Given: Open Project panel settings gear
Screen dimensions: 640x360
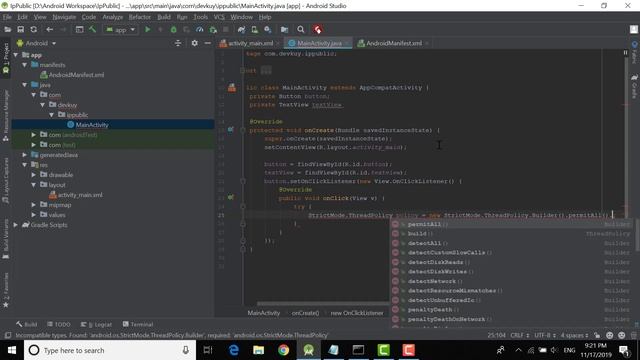Looking at the screenshot, I should point(195,43).
